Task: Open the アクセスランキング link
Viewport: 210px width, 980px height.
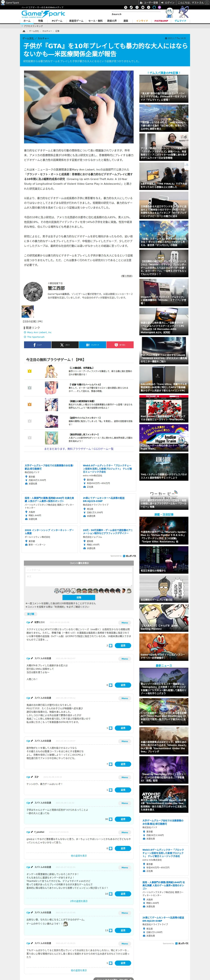Action: [x=33, y=26]
